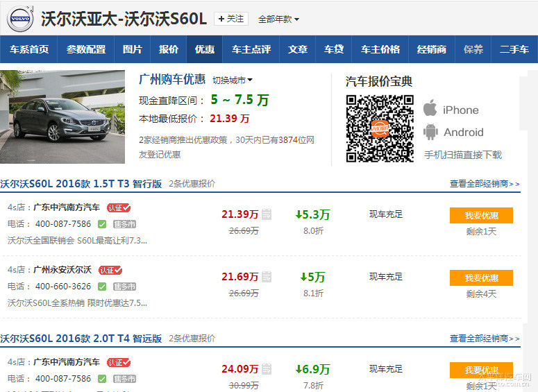Open the 车主价格 tab
Screen dimensions: 538x392
(x=380, y=49)
